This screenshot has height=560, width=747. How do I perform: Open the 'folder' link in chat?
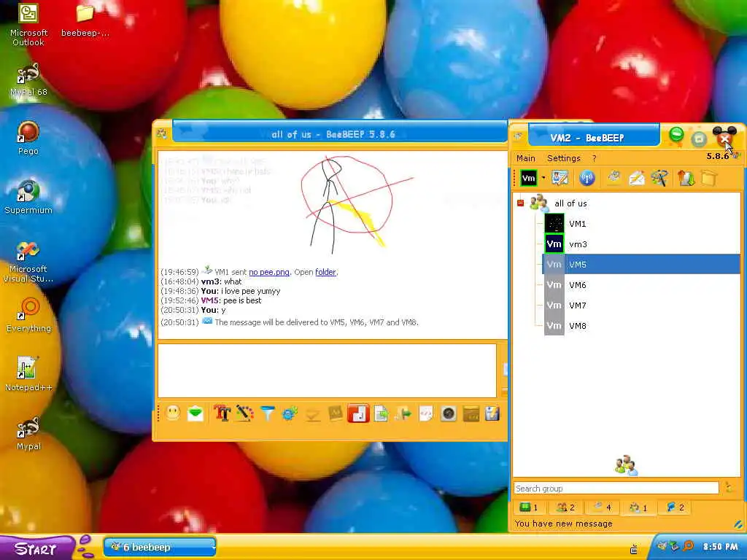(325, 272)
